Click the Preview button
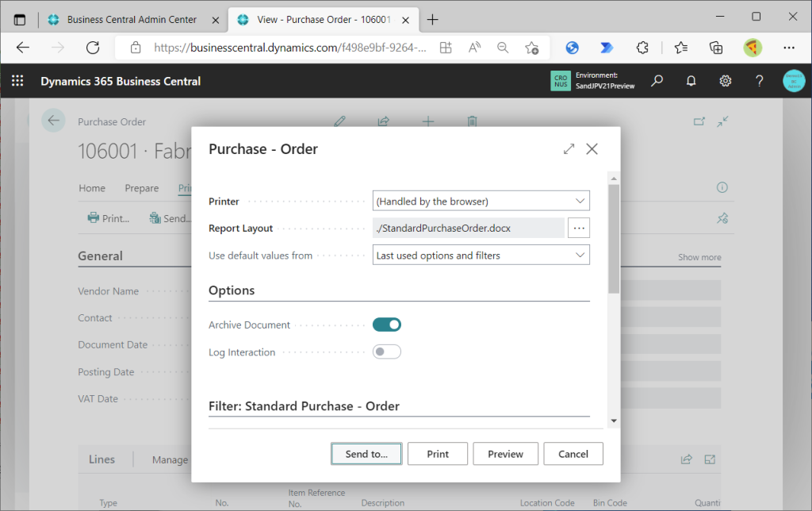 click(x=505, y=454)
